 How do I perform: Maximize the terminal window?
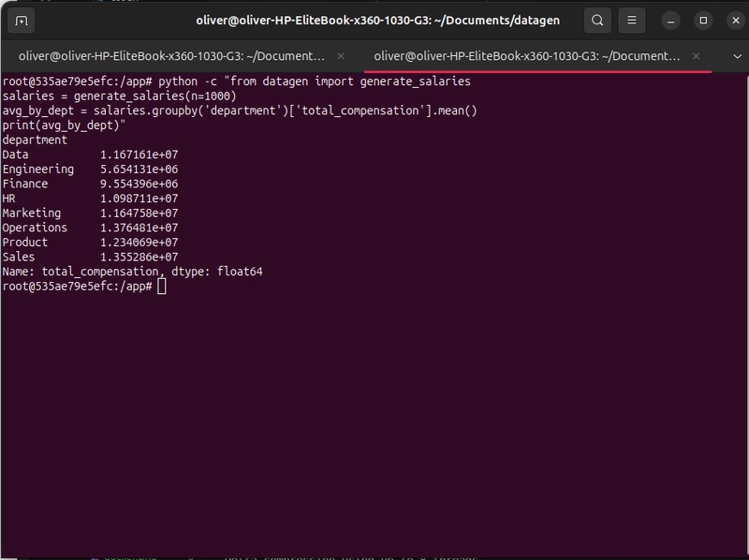coord(703,21)
